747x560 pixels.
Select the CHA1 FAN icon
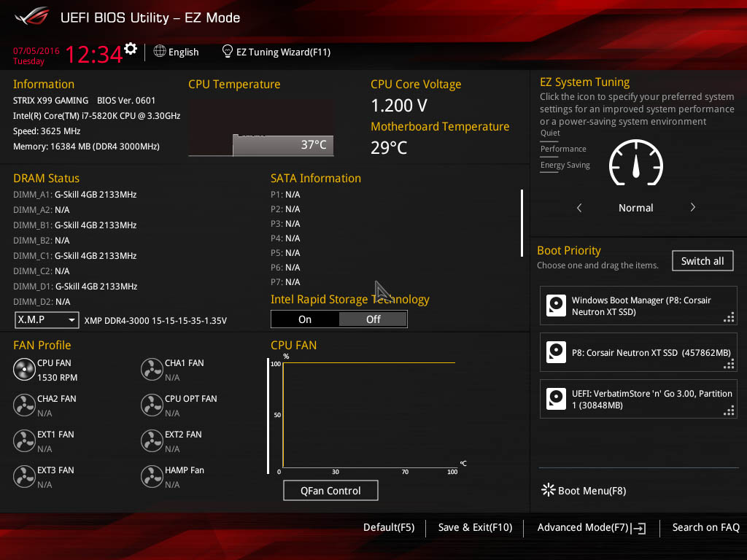152,369
